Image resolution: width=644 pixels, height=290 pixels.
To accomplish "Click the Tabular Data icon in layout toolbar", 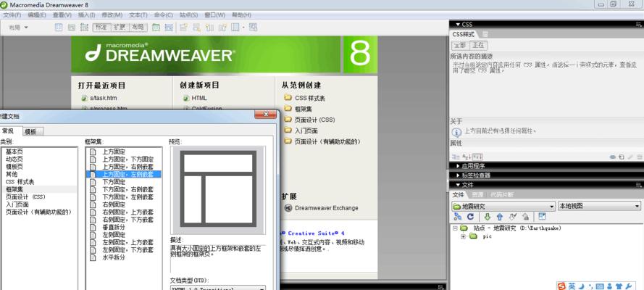I will click(253, 28).
